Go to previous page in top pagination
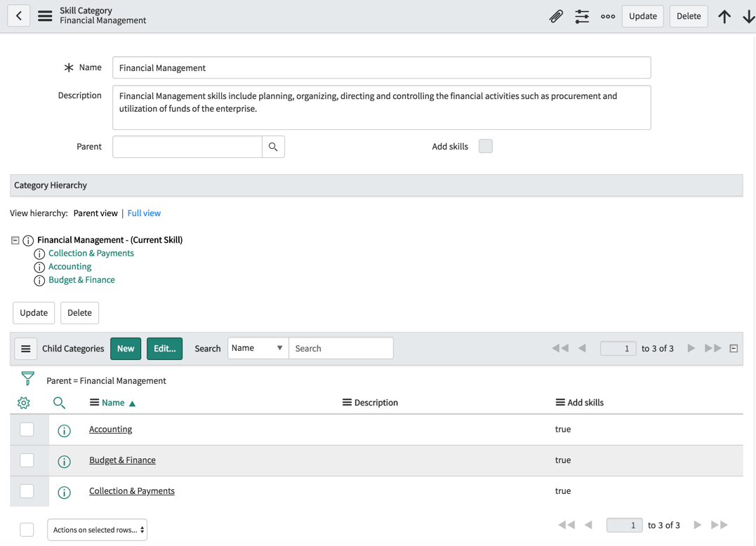Screen dimensions: 756x546 (x=582, y=348)
